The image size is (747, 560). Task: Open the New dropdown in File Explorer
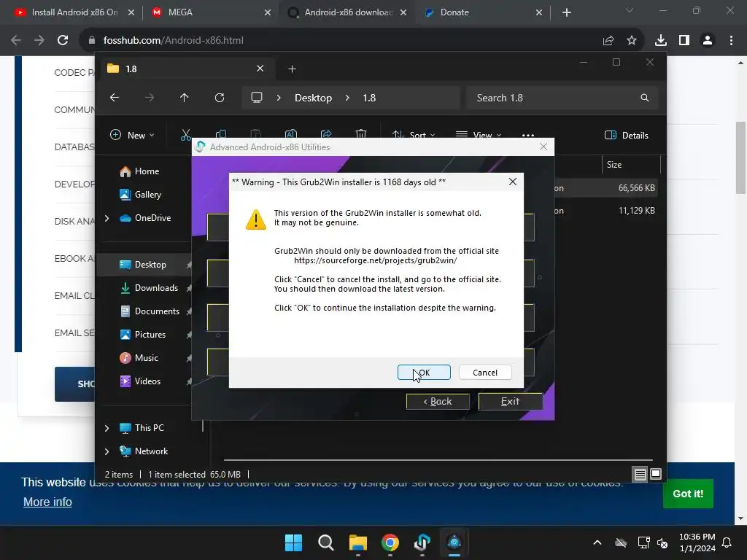[x=132, y=135]
